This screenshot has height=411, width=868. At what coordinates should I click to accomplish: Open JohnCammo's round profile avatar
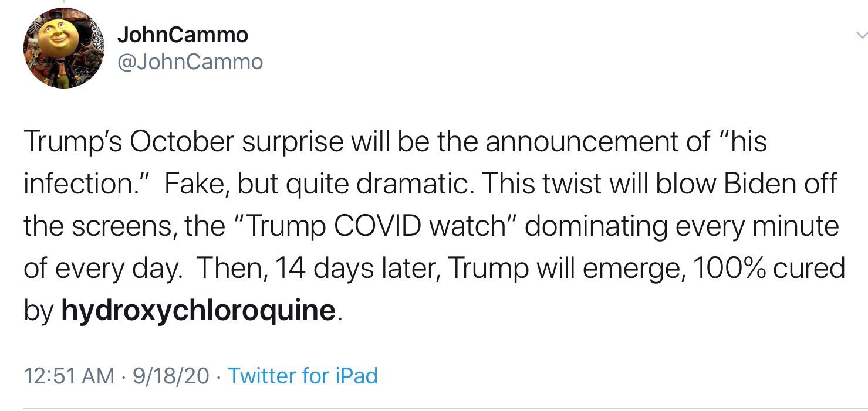click(64, 48)
